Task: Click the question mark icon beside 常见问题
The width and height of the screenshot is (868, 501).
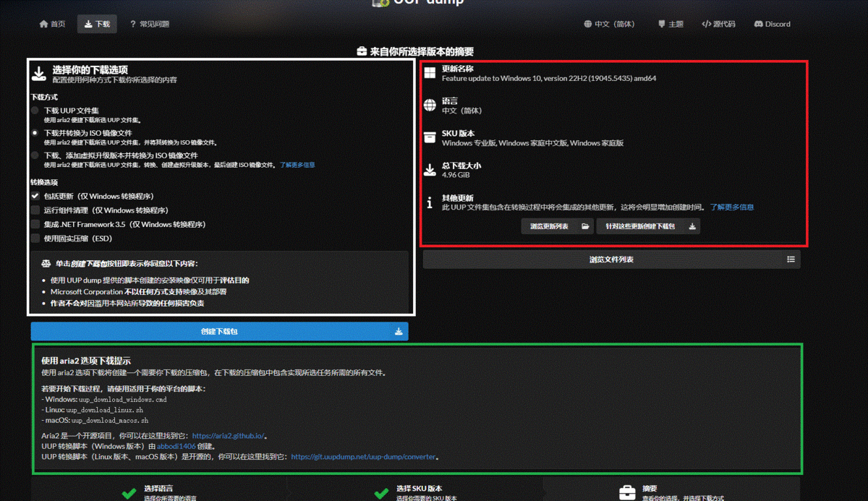Action: pyautogui.click(x=132, y=24)
